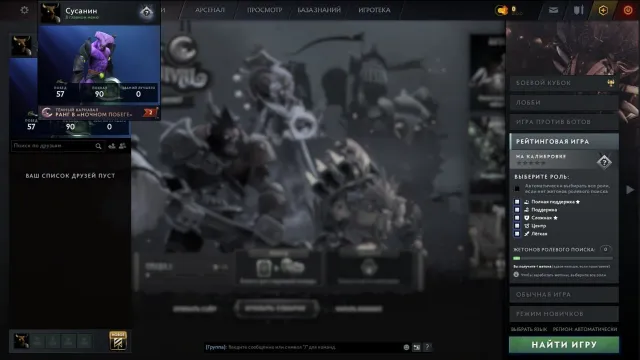Click the friends search magnifier icon
The height and width of the screenshot is (360, 640).
98,146
